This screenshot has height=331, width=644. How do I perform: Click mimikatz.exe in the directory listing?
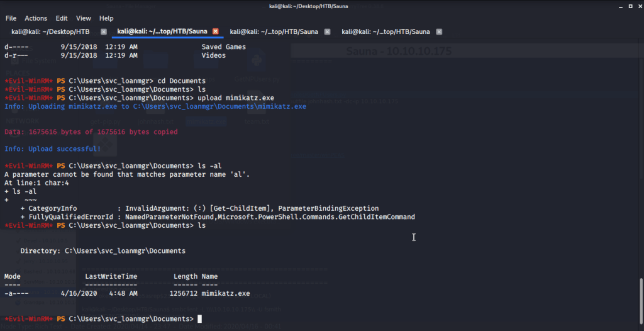coord(225,293)
